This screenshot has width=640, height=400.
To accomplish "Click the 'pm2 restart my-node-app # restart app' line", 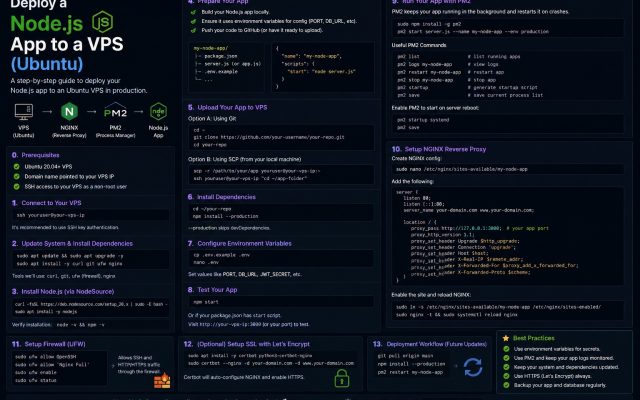I will coord(451,72).
